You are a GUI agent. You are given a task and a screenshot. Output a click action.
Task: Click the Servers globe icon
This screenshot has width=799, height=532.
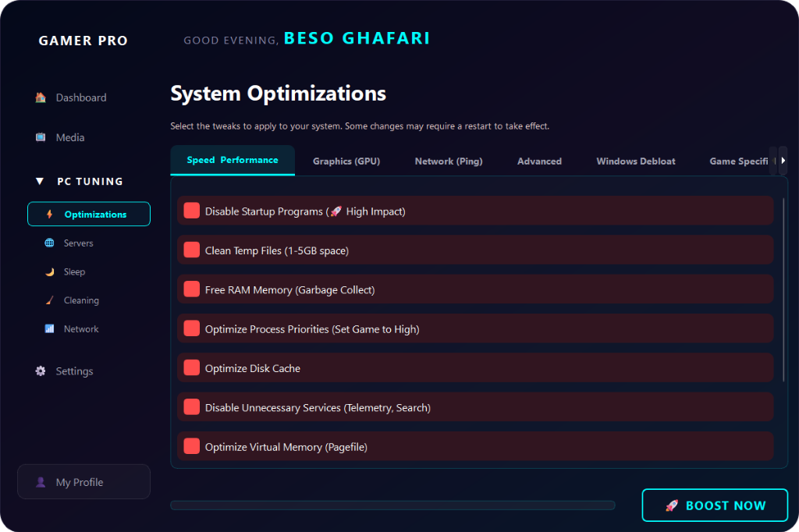click(x=49, y=243)
